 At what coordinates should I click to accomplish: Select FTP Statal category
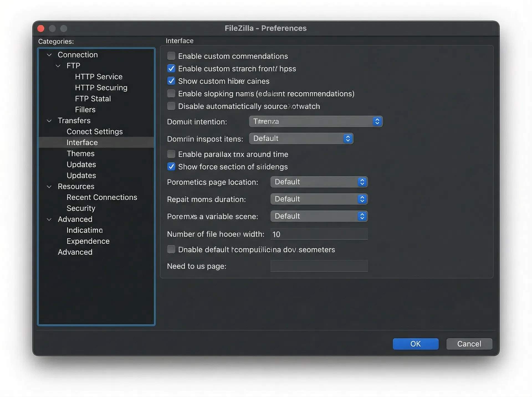[x=93, y=99]
